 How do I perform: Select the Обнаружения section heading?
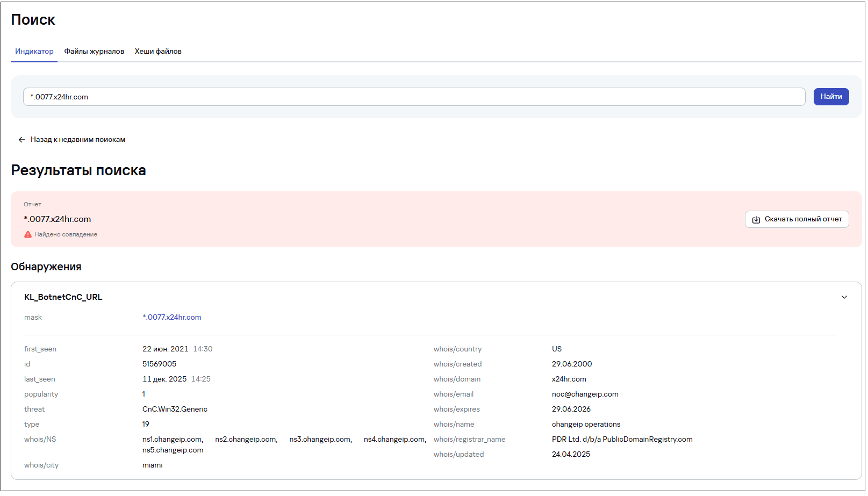(x=46, y=267)
